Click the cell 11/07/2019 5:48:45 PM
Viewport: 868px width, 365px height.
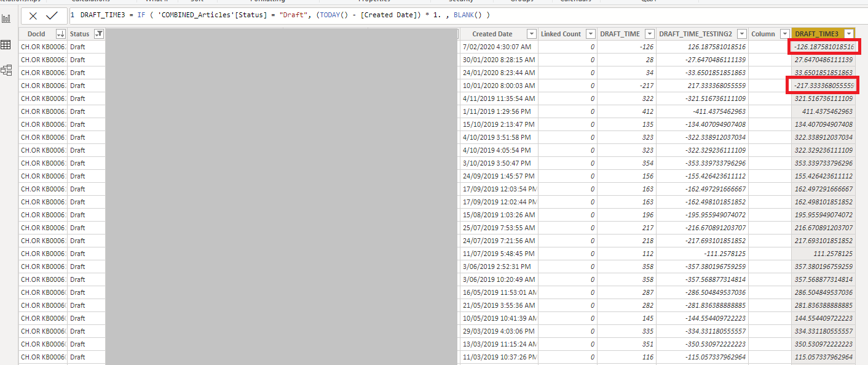pyautogui.click(x=499, y=254)
